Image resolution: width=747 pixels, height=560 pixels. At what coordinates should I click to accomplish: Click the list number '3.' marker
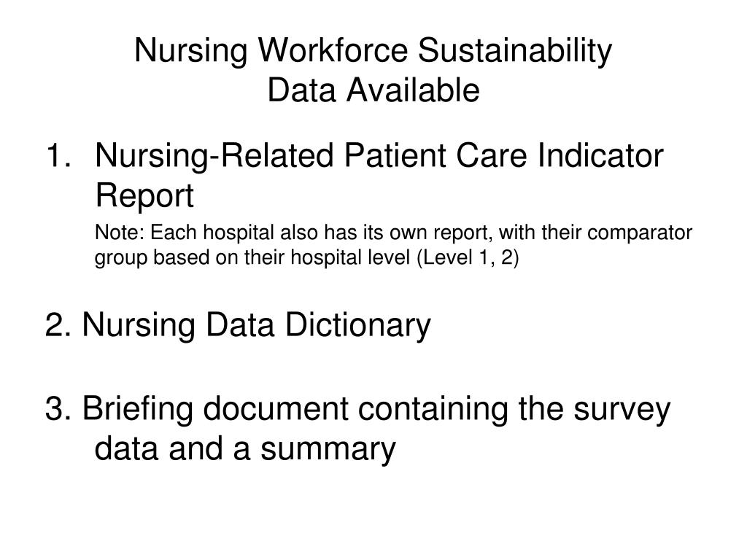coord(58,409)
